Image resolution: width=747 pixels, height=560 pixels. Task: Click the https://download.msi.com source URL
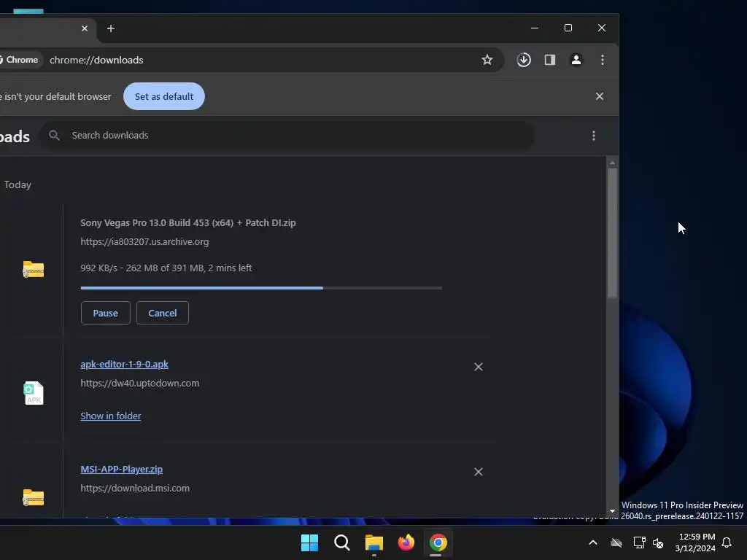[x=135, y=488]
